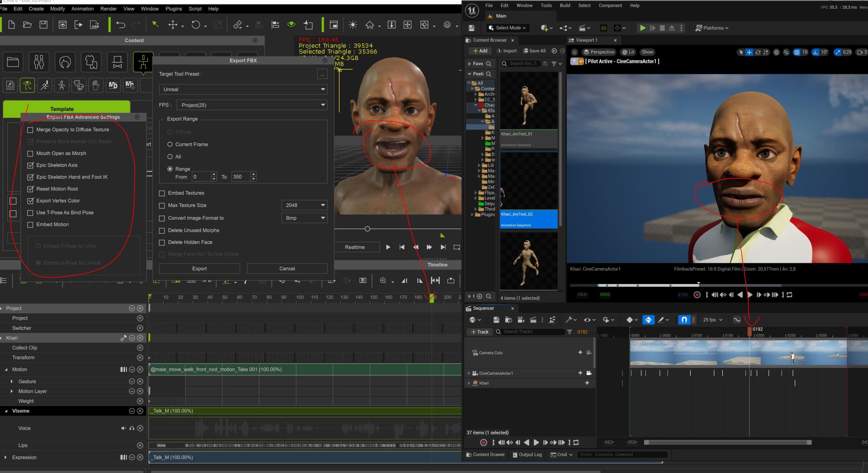Viewport: 868px width, 473px height.
Task: Click the Save icon in Unreal main toolbar
Action: point(471,28)
